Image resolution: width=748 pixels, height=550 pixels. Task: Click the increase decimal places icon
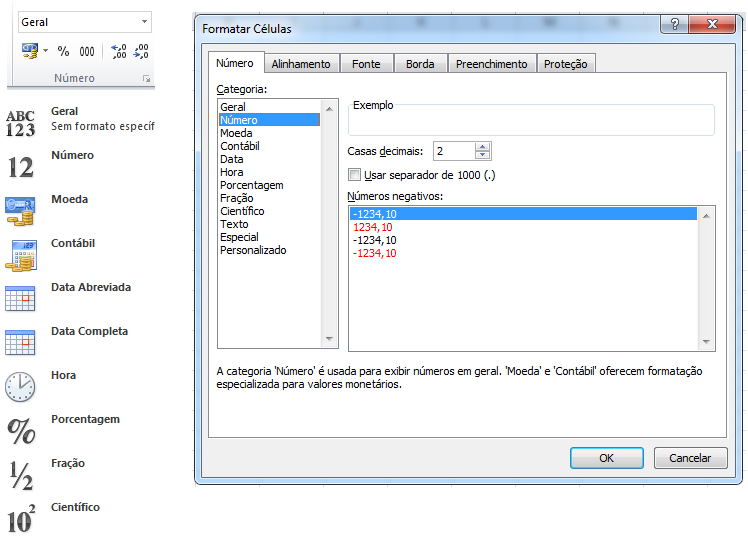[x=118, y=51]
